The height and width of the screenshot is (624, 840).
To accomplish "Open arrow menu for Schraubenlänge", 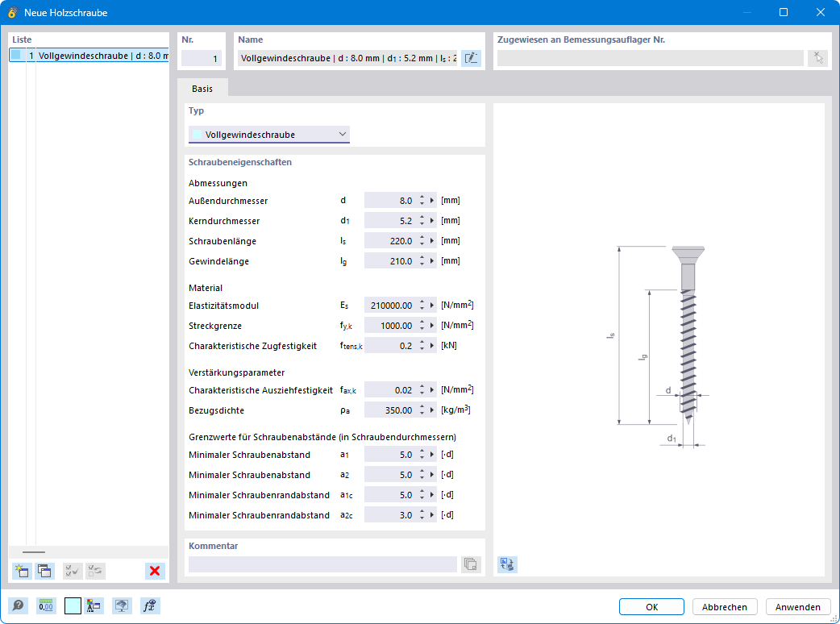I will point(432,241).
